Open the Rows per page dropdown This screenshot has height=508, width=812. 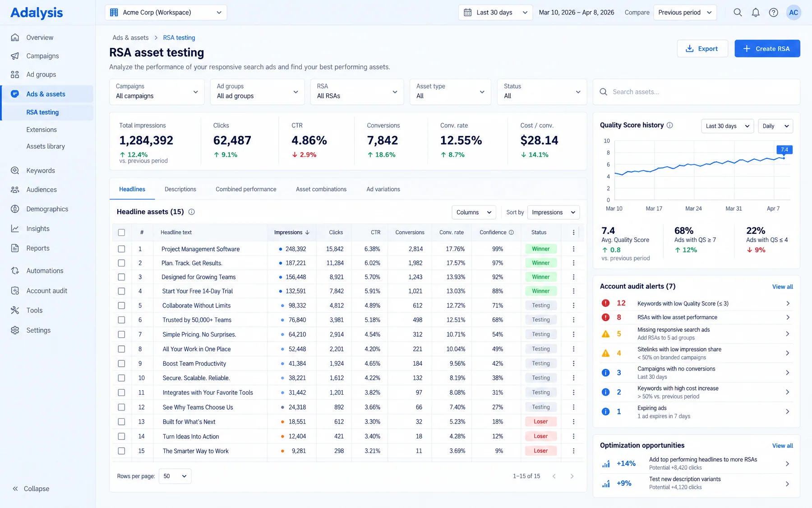[175, 476]
